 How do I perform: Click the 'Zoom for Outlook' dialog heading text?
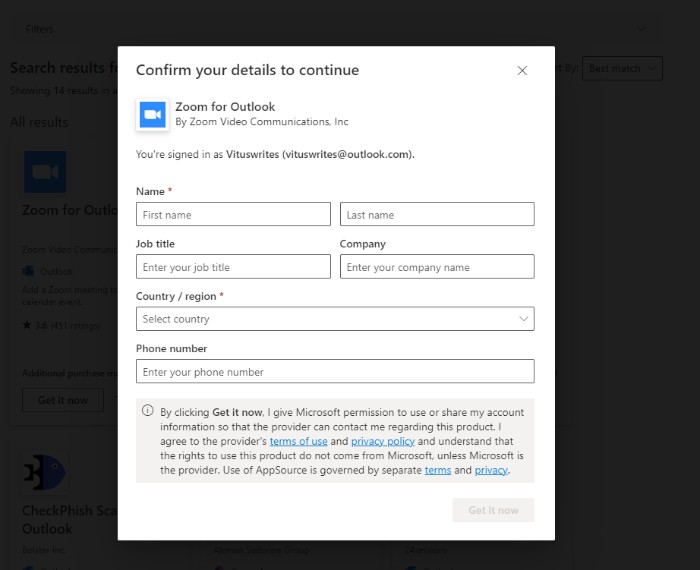click(225, 107)
